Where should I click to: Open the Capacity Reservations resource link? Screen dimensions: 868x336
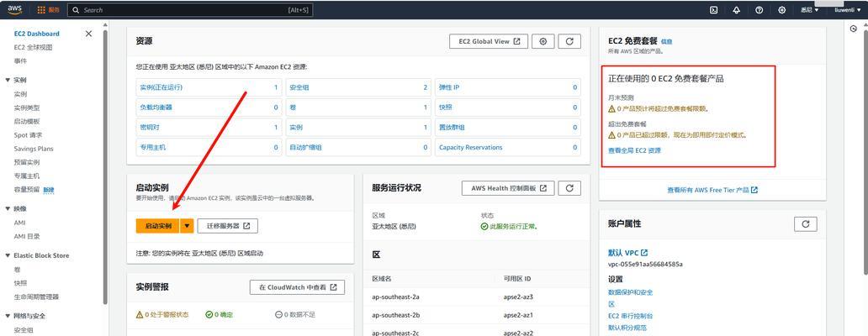click(x=470, y=148)
